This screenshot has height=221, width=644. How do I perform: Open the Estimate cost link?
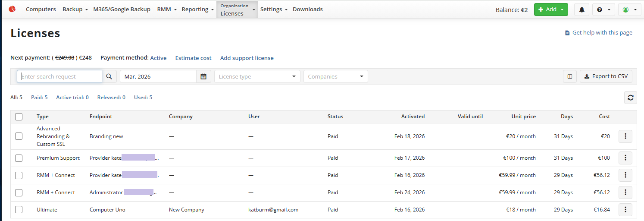pyautogui.click(x=193, y=58)
